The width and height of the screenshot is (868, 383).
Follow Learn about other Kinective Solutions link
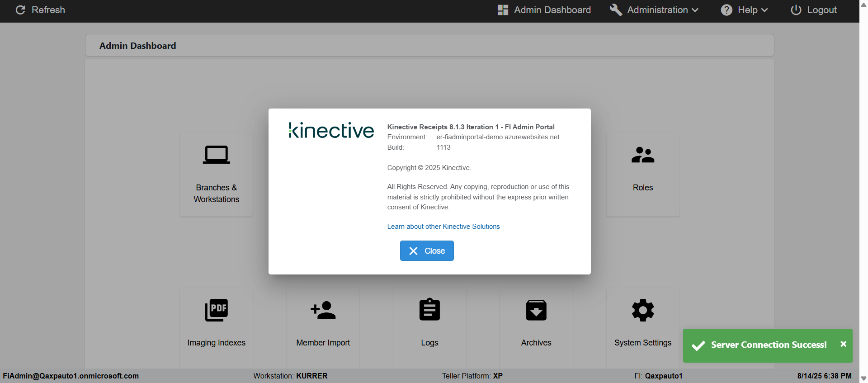coord(443,227)
